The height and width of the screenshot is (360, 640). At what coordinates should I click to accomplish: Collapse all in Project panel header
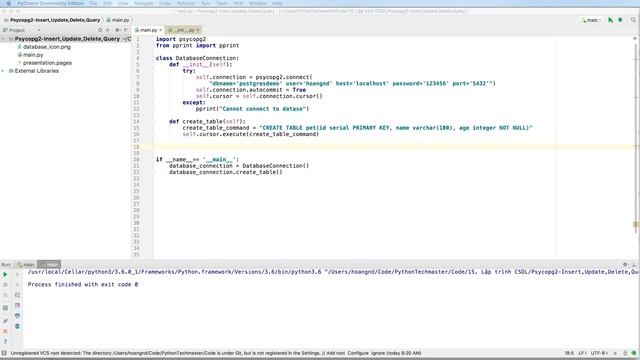[108, 30]
